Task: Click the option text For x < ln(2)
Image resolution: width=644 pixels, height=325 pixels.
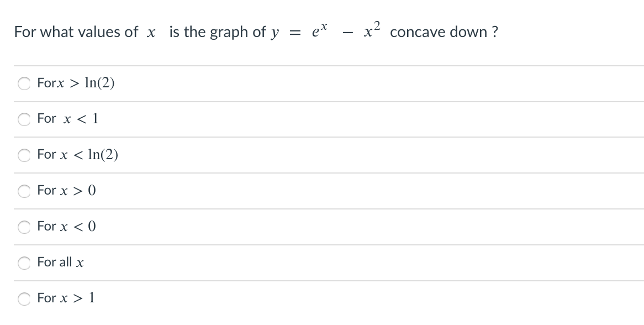Action: [78, 155]
